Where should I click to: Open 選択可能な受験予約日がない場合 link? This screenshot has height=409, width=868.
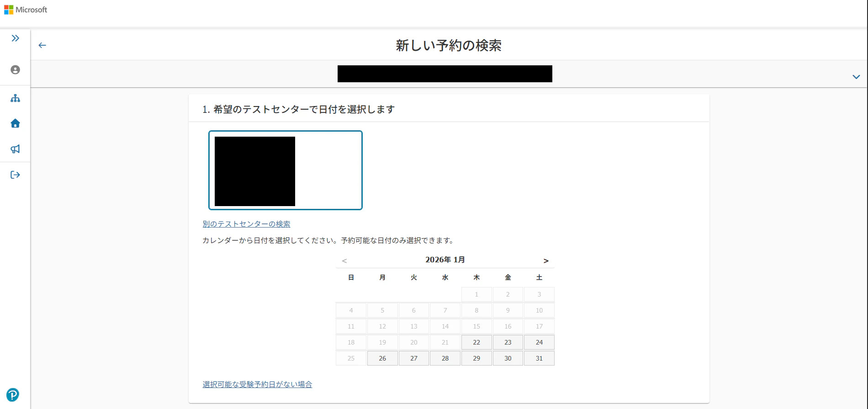(258, 384)
